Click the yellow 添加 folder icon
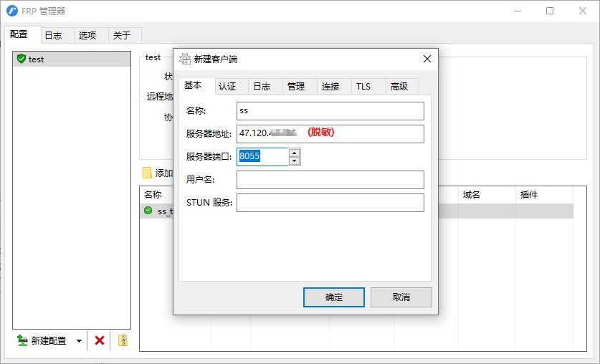Viewport: 600px width, 364px height. 147,173
